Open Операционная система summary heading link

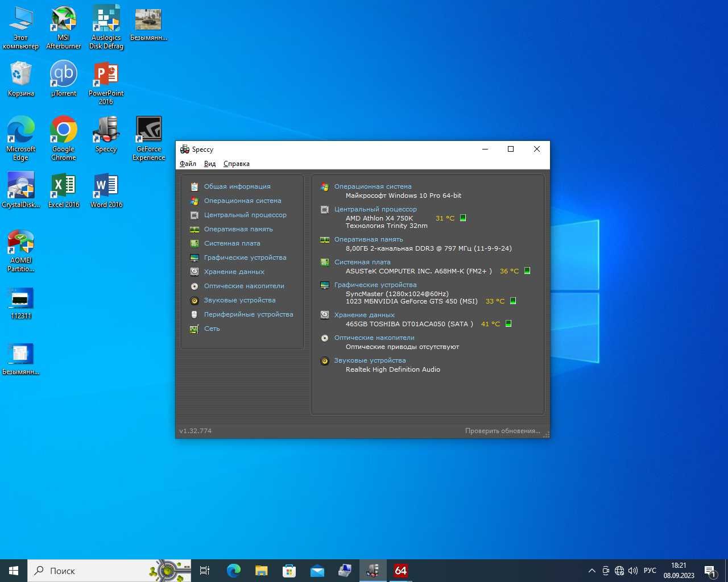pyautogui.click(x=373, y=186)
